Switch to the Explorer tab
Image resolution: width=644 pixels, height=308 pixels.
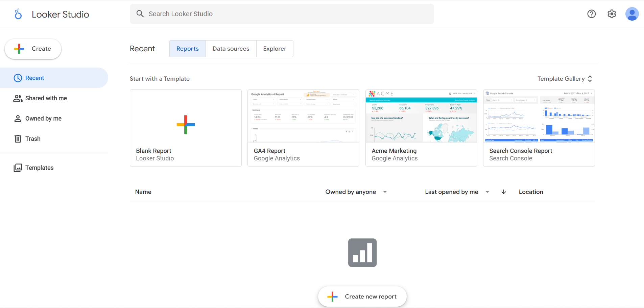tap(275, 48)
